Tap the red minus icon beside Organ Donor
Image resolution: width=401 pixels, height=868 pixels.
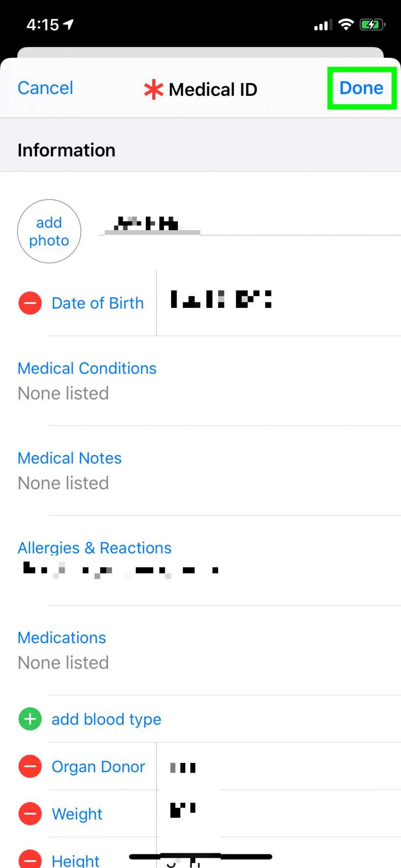(30, 766)
